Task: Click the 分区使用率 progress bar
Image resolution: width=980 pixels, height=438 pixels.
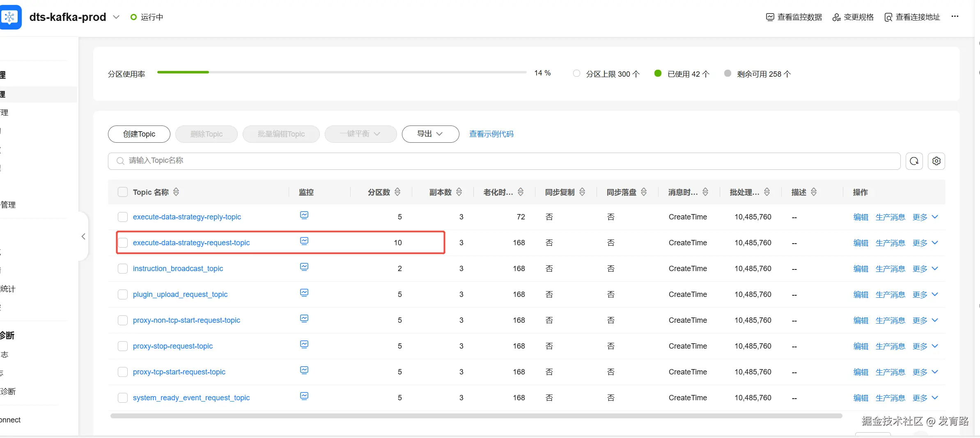Action: pos(342,72)
